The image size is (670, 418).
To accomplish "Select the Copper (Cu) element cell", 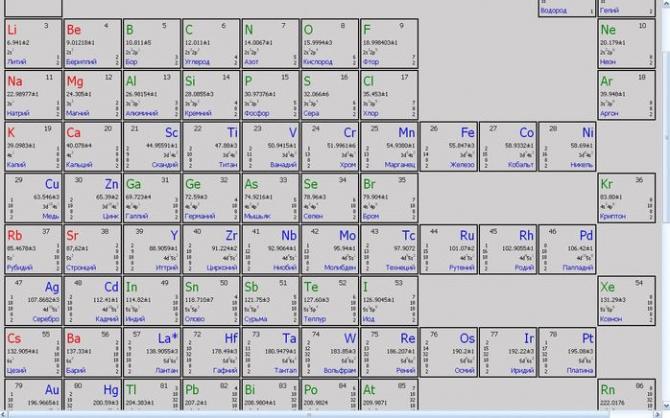I will (x=33, y=198).
